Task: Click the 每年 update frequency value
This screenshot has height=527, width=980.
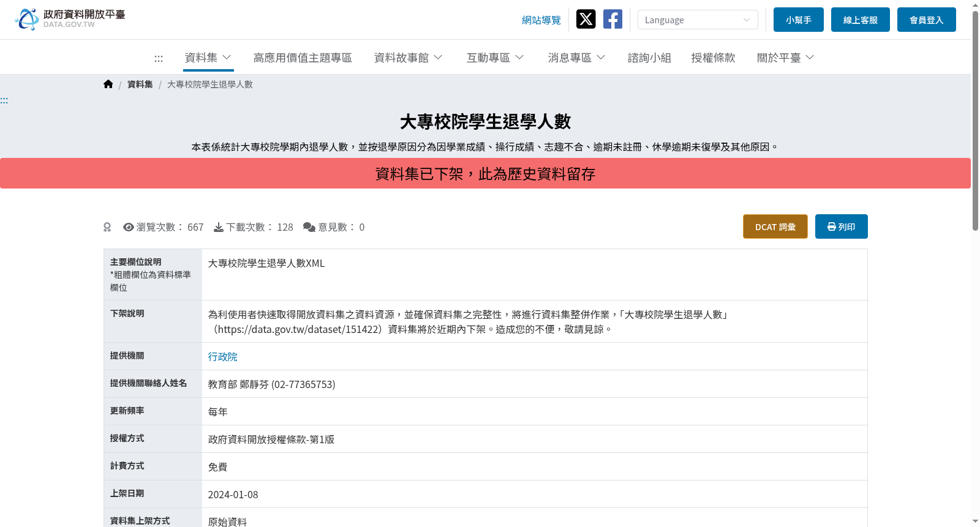Action: 217,412
